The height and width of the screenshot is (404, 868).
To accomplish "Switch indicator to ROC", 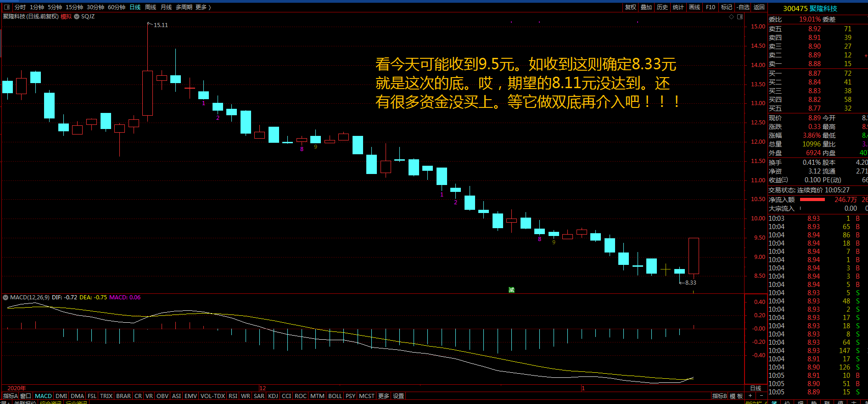I will tap(301, 396).
